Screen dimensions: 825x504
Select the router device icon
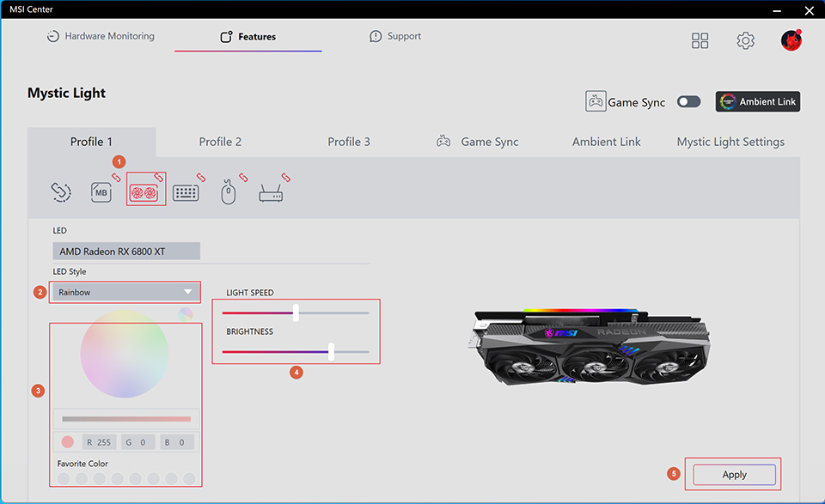pyautogui.click(x=271, y=193)
